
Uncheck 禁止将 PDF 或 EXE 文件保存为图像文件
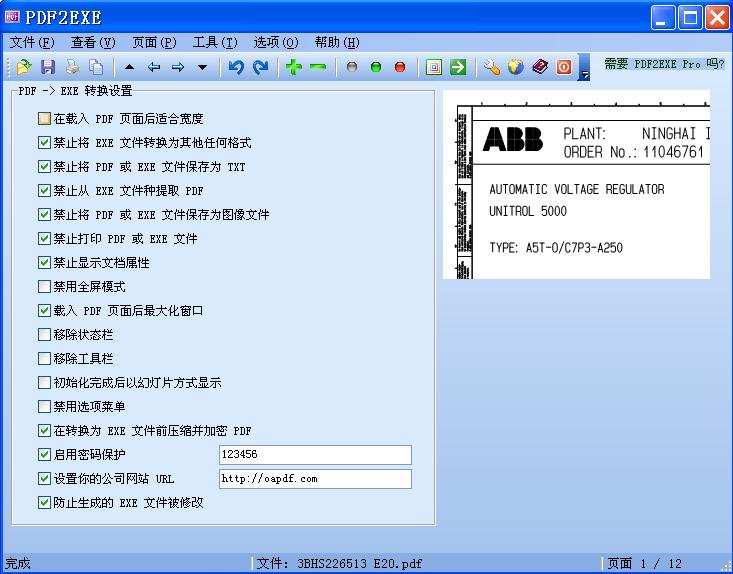(44, 215)
